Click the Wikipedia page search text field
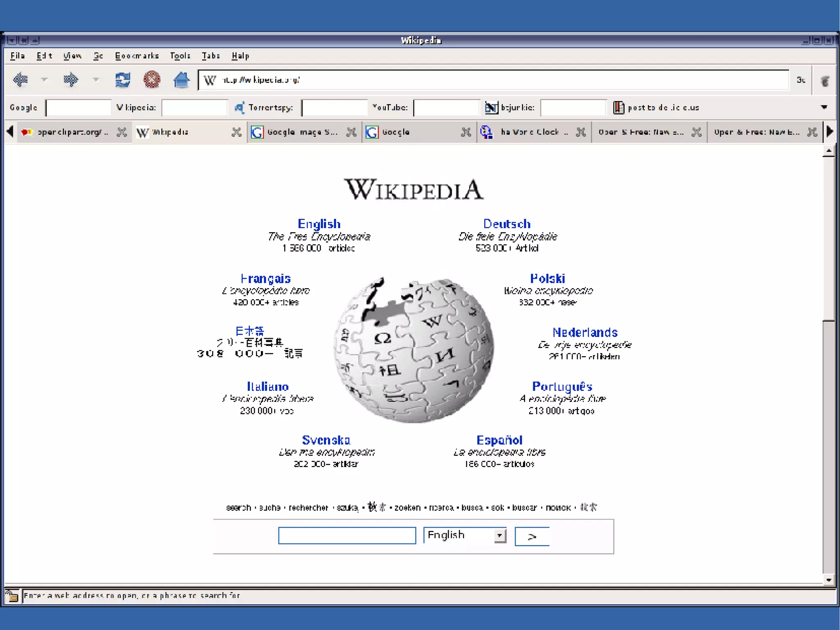The width and height of the screenshot is (840, 630). coord(347,536)
